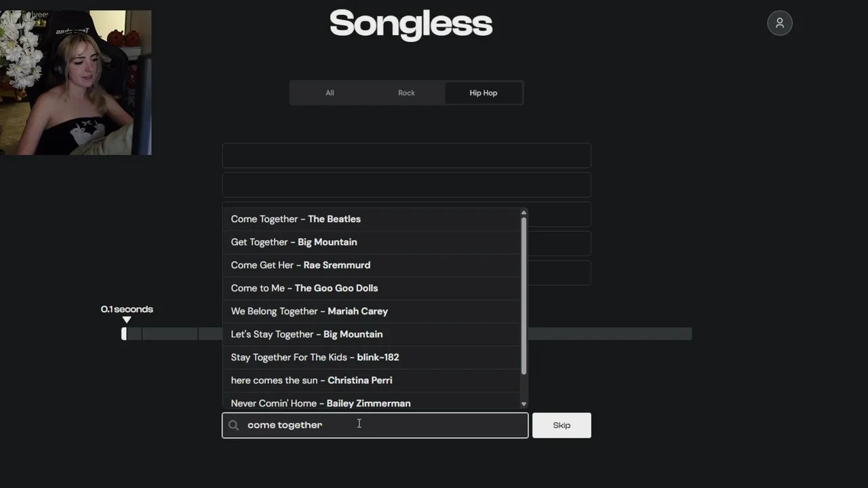Choose Stay Together For The Kids suggestion
Screen dimensions: 868x488
coord(315,357)
